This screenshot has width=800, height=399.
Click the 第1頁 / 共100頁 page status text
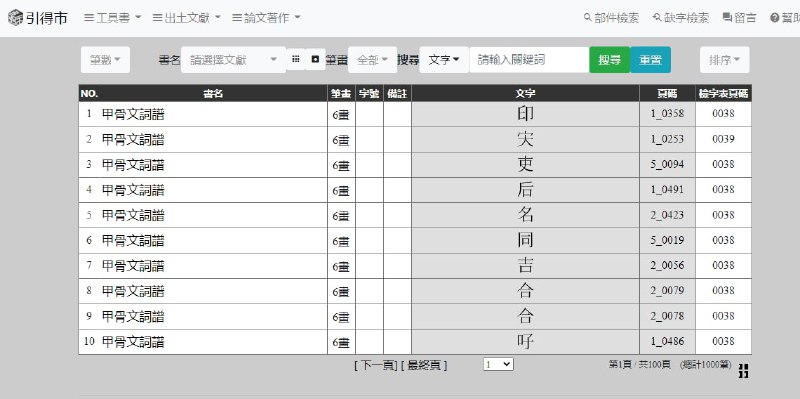click(639, 364)
